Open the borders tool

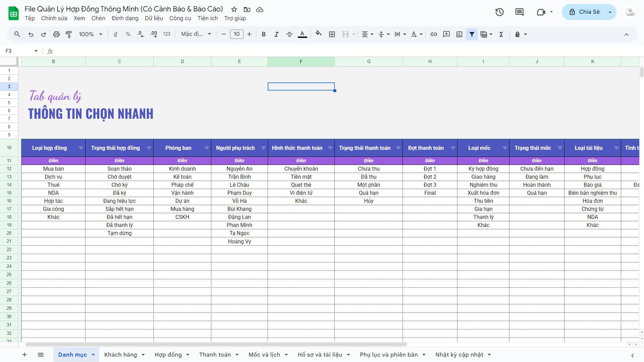coord(332,34)
